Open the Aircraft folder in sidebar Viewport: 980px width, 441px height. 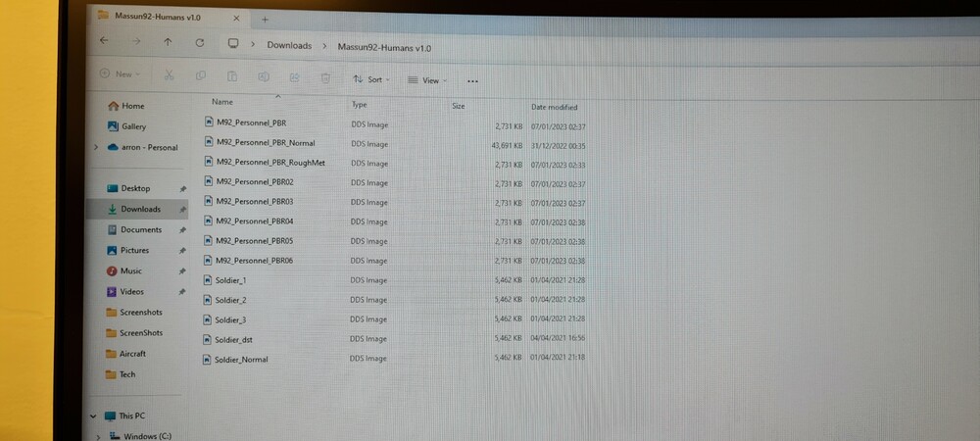[x=125, y=354]
